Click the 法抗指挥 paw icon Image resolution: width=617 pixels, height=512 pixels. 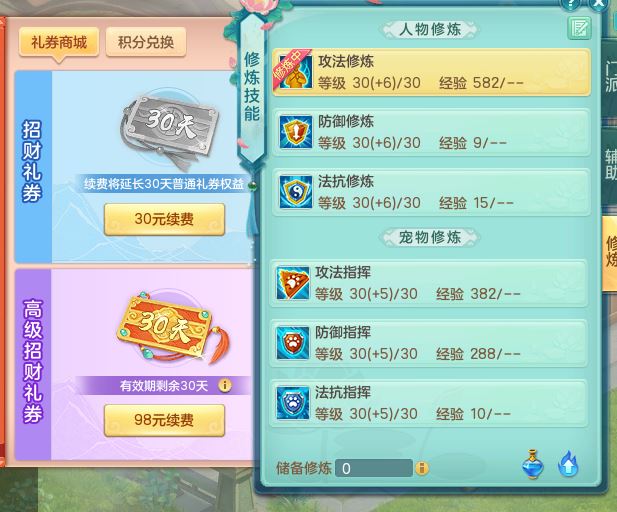pyautogui.click(x=293, y=403)
